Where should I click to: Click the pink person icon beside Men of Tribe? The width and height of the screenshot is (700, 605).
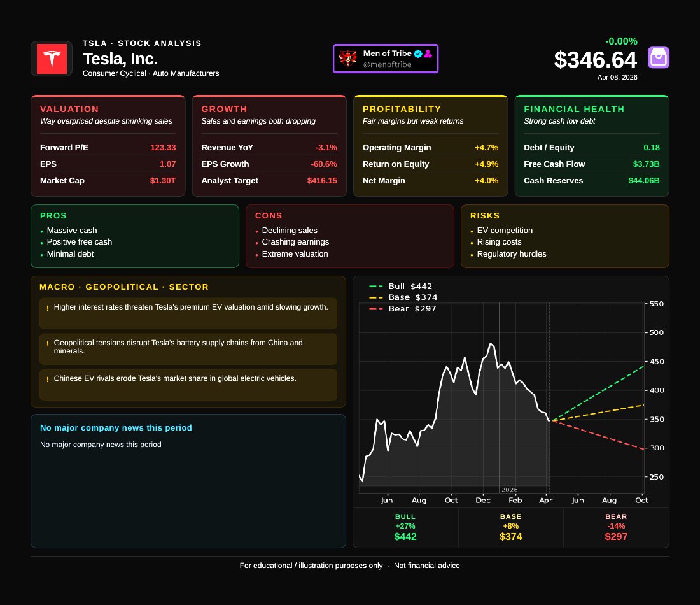tap(428, 53)
